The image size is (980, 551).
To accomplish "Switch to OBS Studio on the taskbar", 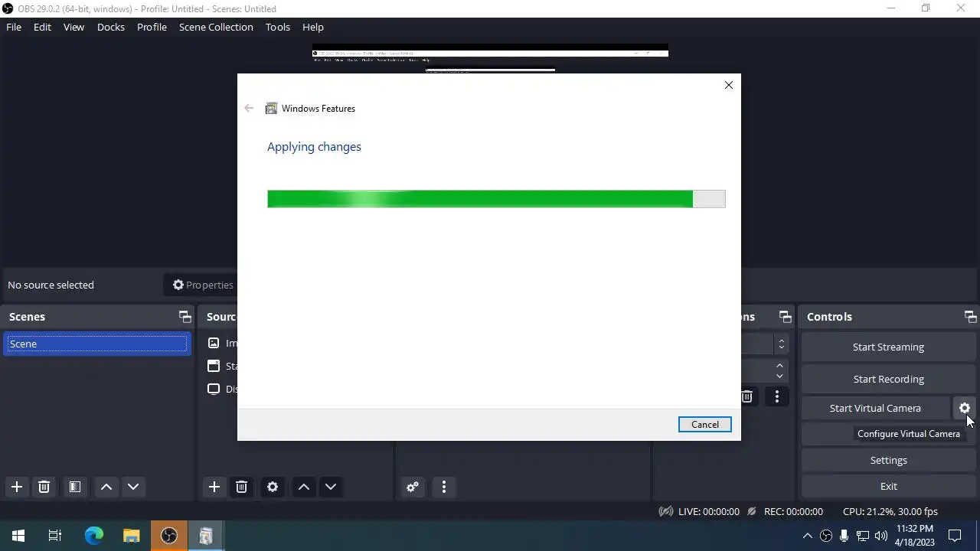I will click(168, 536).
